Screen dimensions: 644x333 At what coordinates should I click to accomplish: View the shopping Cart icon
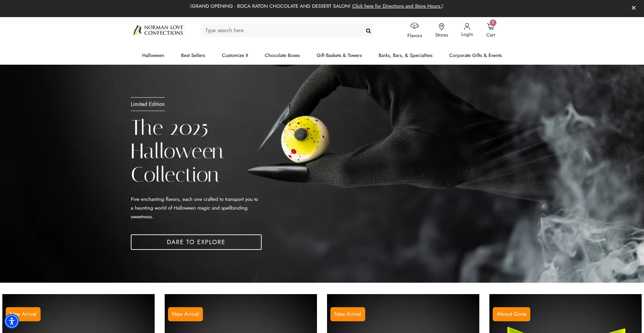pyautogui.click(x=490, y=26)
